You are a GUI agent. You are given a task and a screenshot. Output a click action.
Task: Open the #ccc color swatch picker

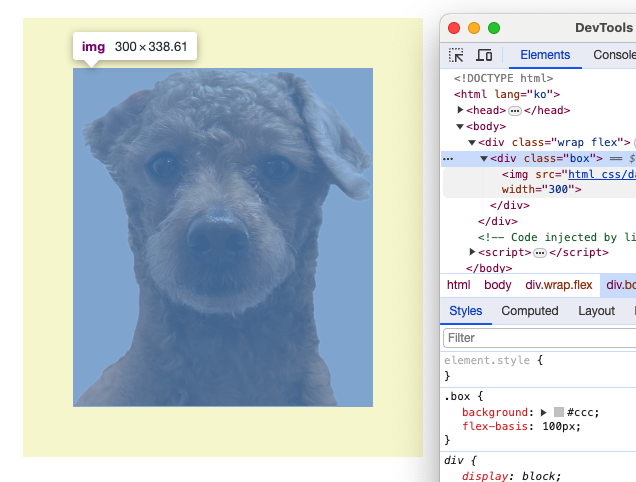559,412
